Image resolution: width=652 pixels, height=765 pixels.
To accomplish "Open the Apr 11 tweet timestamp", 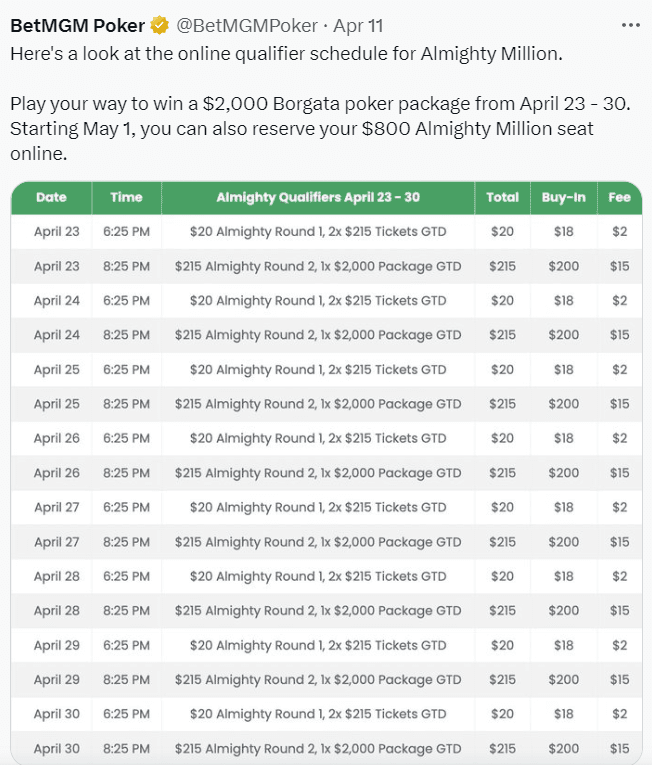I will tap(358, 25).
